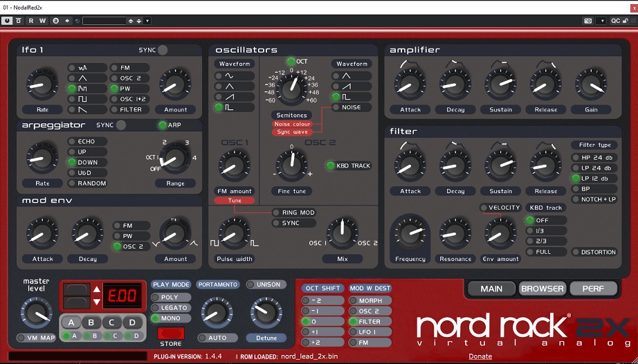Click the camera snapshot icon
Screen dimensions: 638x364
point(587,21)
